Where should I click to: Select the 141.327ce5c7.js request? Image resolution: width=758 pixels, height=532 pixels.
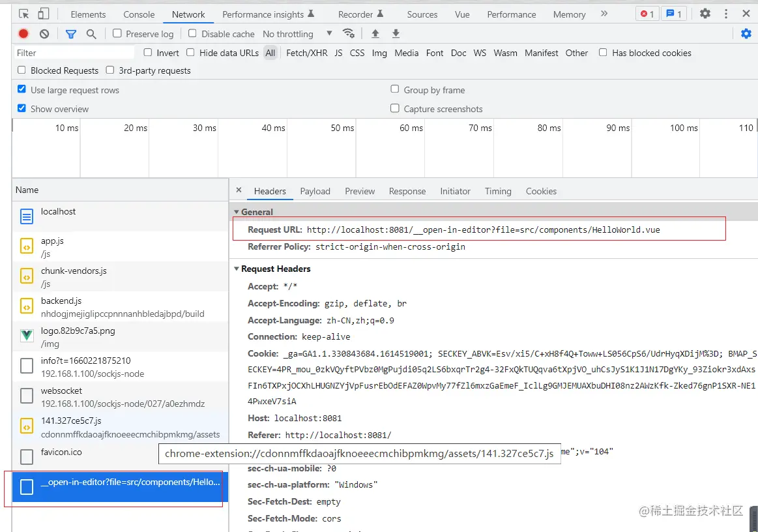click(x=120, y=426)
